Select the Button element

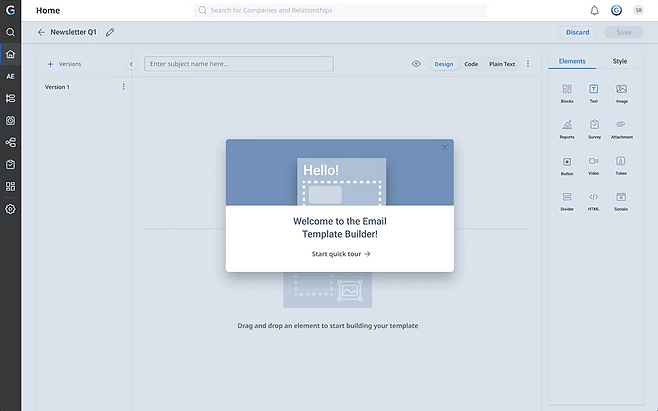click(567, 166)
